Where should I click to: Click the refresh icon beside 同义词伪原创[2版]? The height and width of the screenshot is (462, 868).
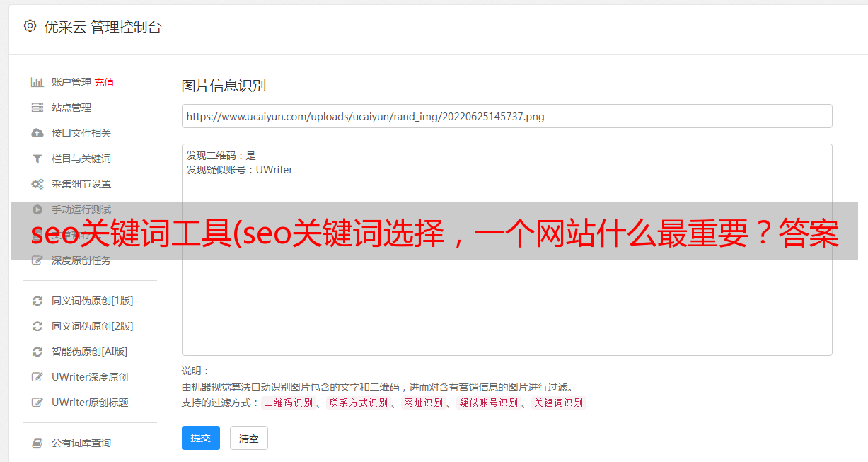tap(37, 326)
